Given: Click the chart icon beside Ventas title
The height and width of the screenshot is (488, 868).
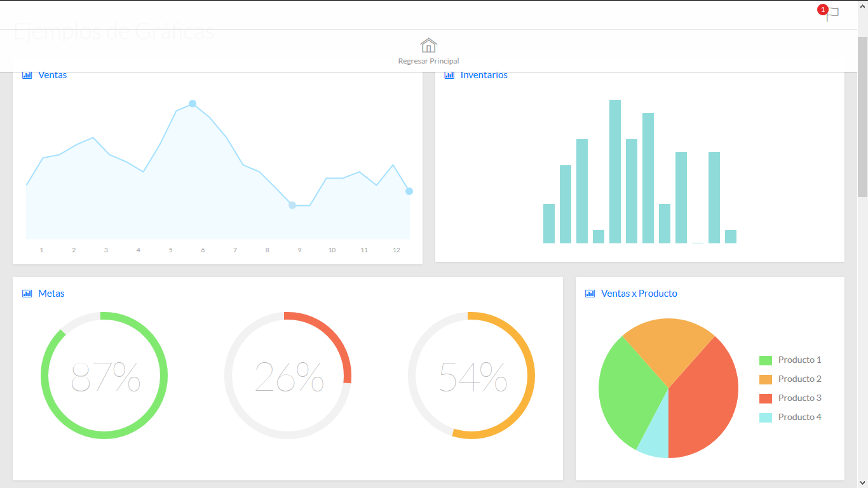Looking at the screenshot, I should 27,75.
